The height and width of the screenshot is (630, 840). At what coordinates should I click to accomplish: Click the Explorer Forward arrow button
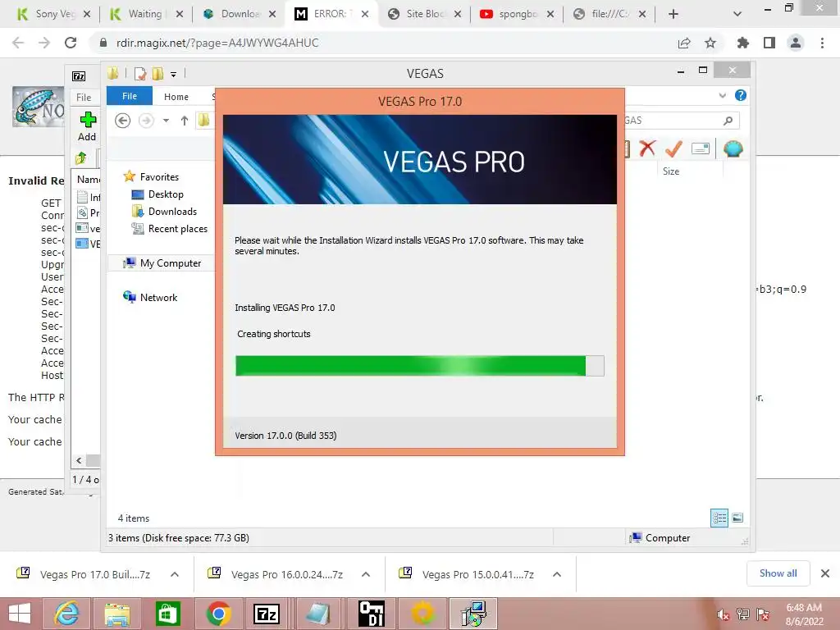click(146, 121)
